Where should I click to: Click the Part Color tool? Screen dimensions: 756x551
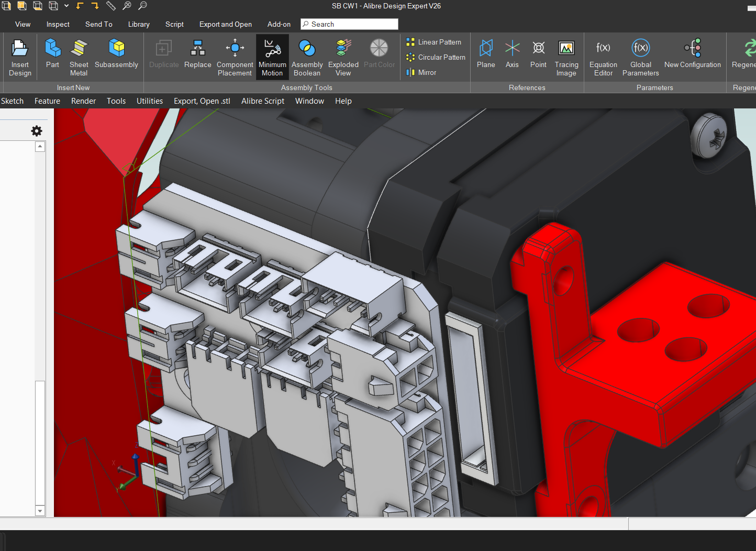tap(379, 53)
